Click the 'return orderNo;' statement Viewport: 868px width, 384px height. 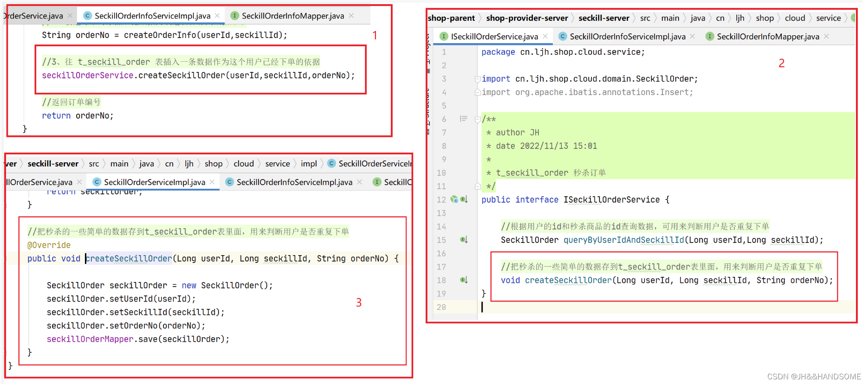coord(78,115)
